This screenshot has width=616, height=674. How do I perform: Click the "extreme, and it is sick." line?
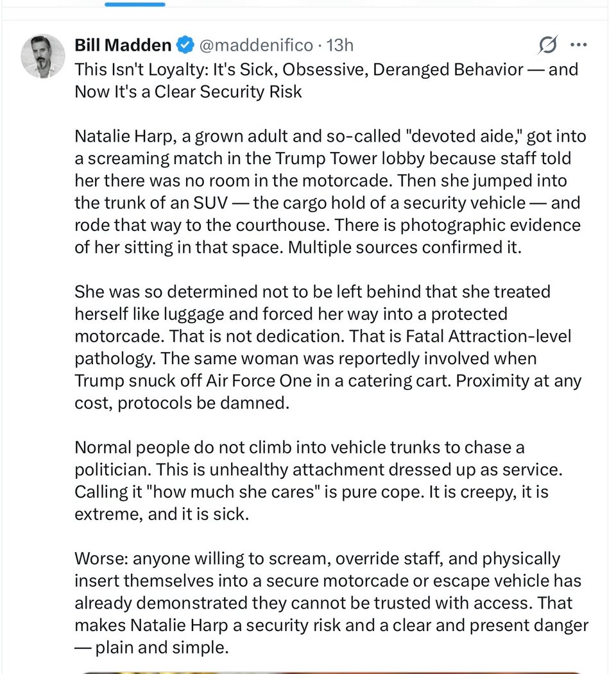[162, 514]
